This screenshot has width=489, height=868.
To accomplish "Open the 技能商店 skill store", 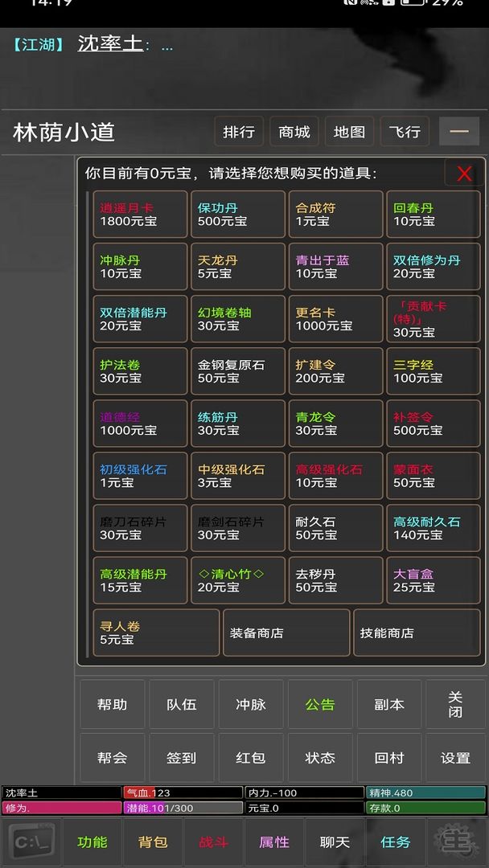I will pyautogui.click(x=416, y=633).
